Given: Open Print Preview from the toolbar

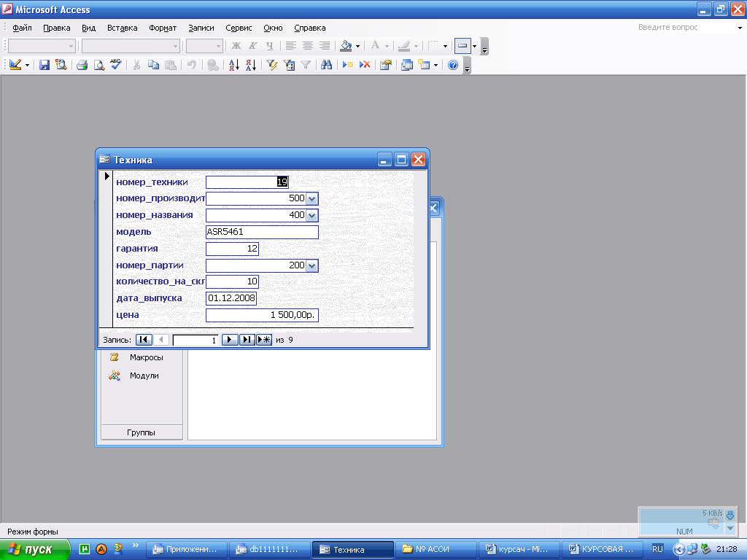Looking at the screenshot, I should (x=99, y=65).
